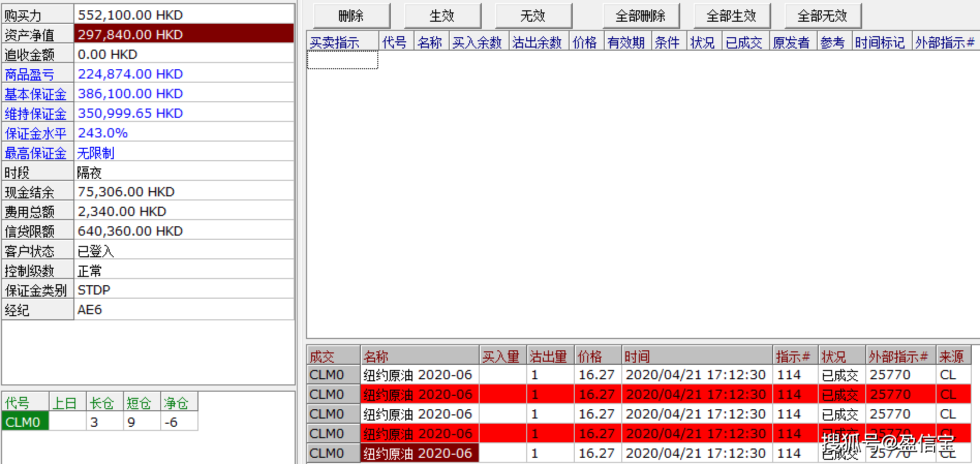Click the 552,100.00 HKD buying power value
This screenshot has height=464, width=980.
(130, 15)
